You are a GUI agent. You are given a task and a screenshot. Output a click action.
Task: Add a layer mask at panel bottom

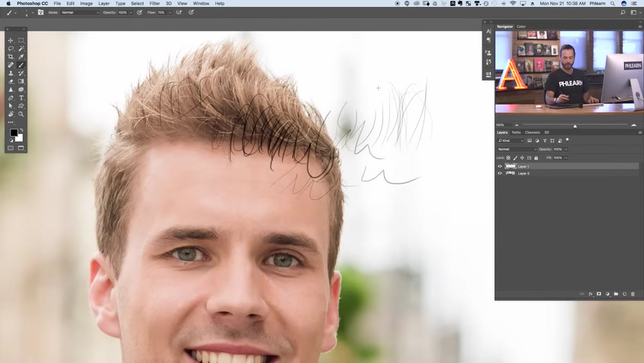pyautogui.click(x=599, y=294)
